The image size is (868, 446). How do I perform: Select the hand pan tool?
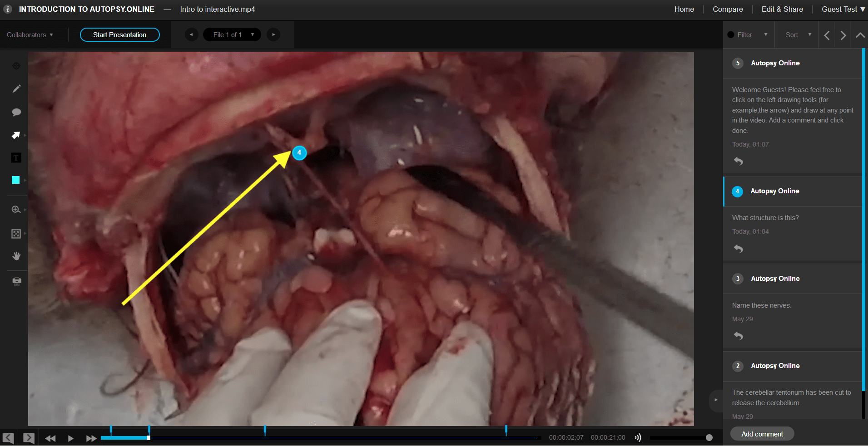16,256
